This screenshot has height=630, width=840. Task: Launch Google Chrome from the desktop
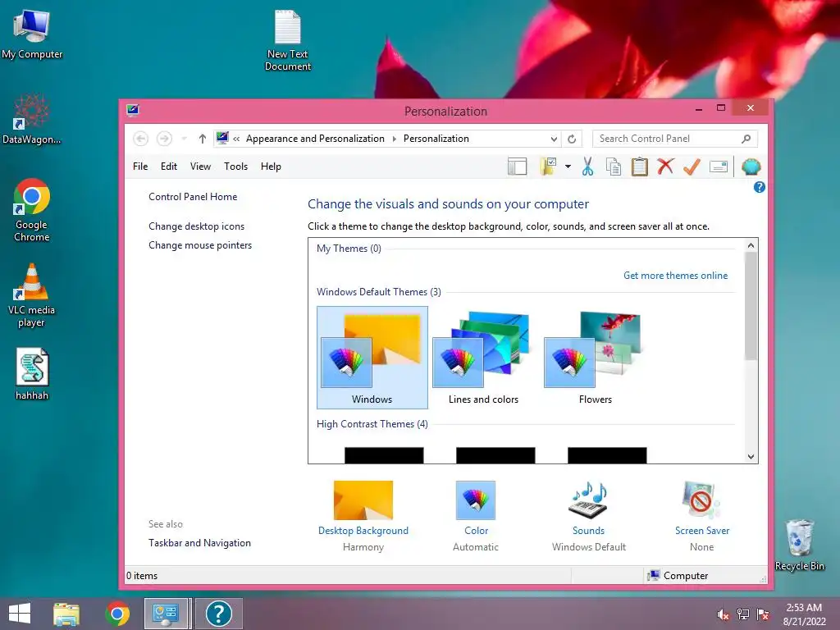(x=32, y=210)
